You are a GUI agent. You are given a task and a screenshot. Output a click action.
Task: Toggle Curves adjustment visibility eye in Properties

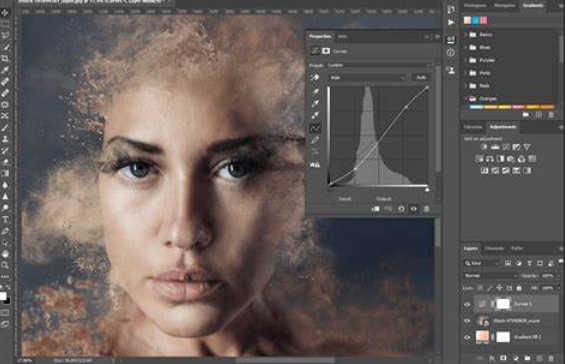pos(414,209)
